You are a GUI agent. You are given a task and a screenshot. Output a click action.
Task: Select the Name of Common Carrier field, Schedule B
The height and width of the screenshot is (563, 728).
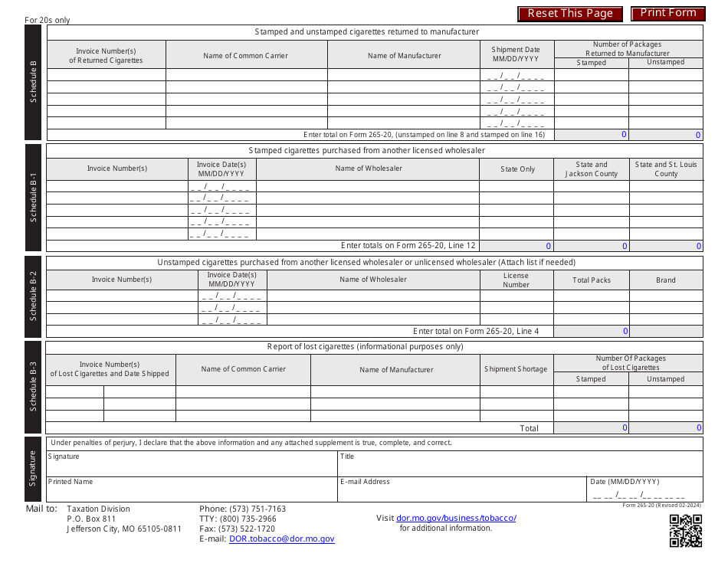247,75
